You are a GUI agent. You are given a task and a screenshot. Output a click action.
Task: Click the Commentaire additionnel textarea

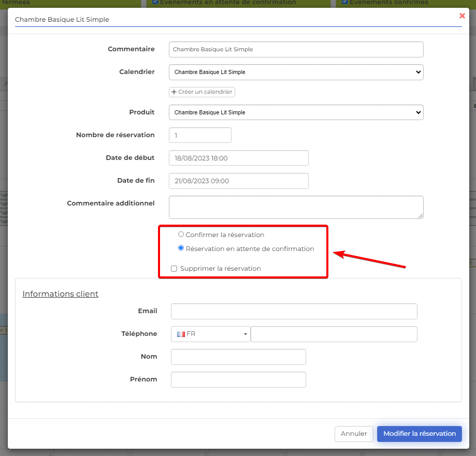coord(296,207)
